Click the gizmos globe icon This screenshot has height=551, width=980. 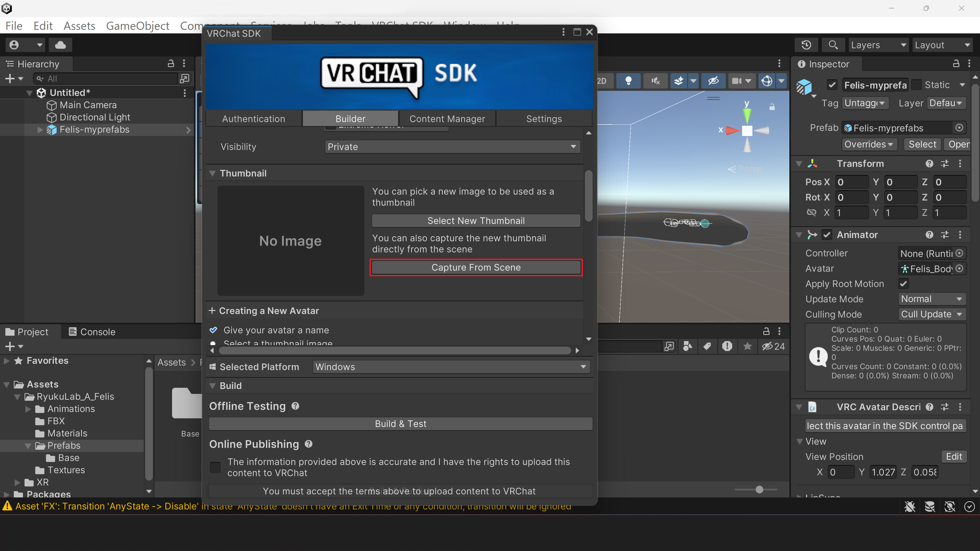[x=767, y=81]
